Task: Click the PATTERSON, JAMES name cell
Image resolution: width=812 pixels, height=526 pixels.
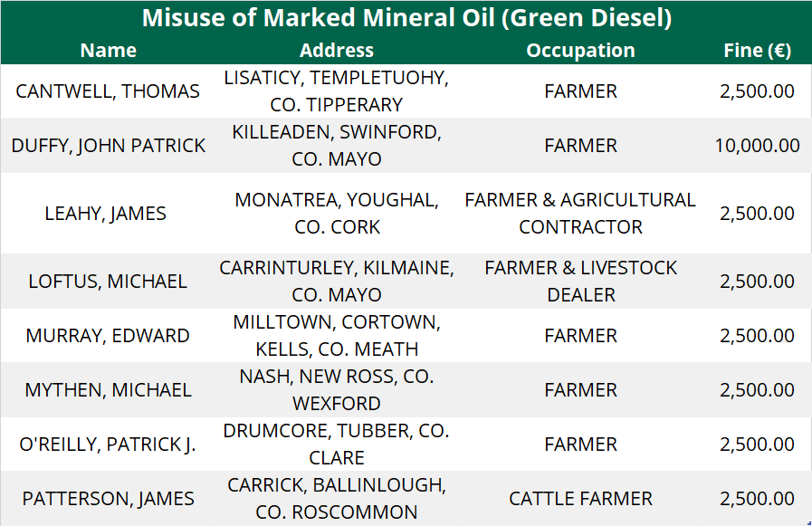Action: (109, 499)
